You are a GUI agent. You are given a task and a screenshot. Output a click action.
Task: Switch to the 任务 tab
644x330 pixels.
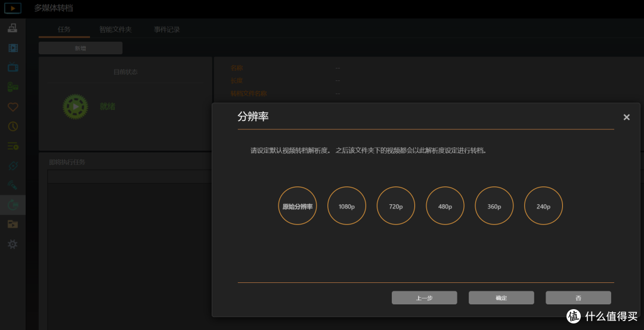coord(64,30)
